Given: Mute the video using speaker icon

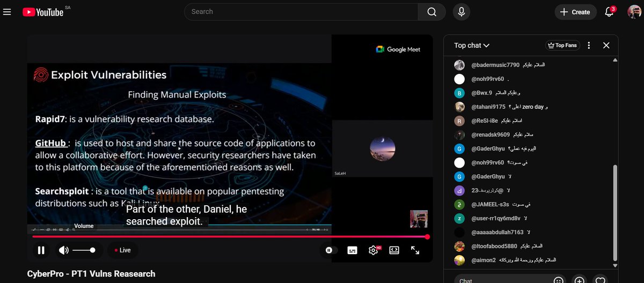Looking at the screenshot, I should [63, 250].
